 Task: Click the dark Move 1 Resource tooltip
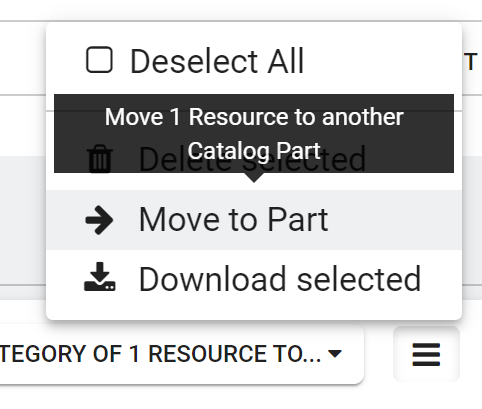pyautogui.click(x=254, y=133)
